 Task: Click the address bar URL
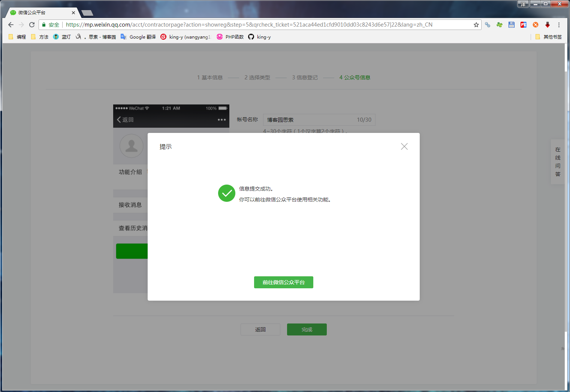tap(249, 25)
